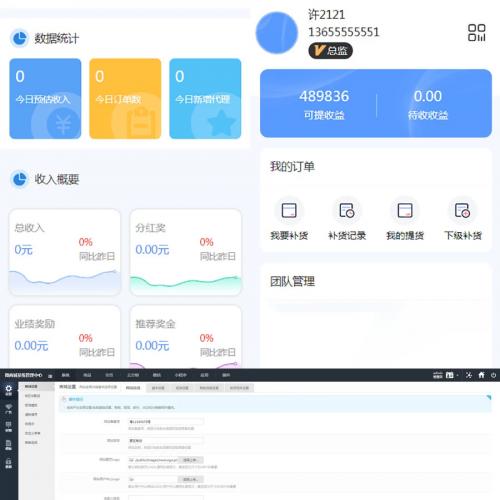Tap the 总监 level badge

point(330,51)
